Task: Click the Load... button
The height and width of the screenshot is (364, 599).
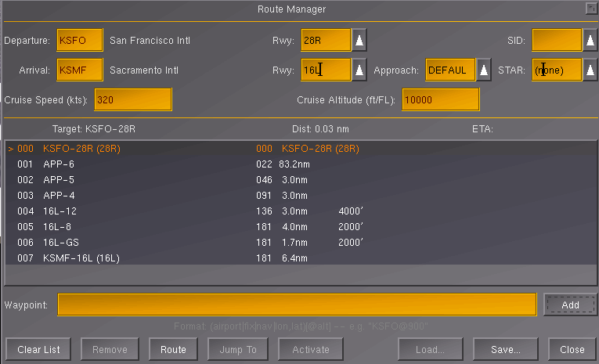Action: pyautogui.click(x=430, y=349)
